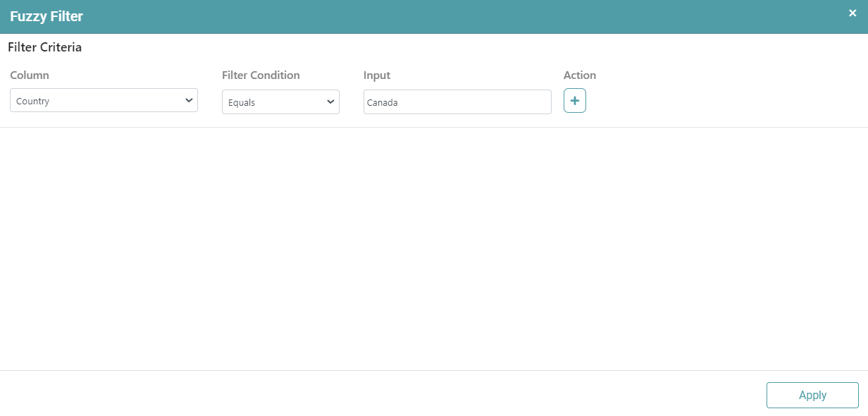Screen dimensions: 868x416
Task: Click the Fuzzy Filter title text
Action: click(x=46, y=16)
